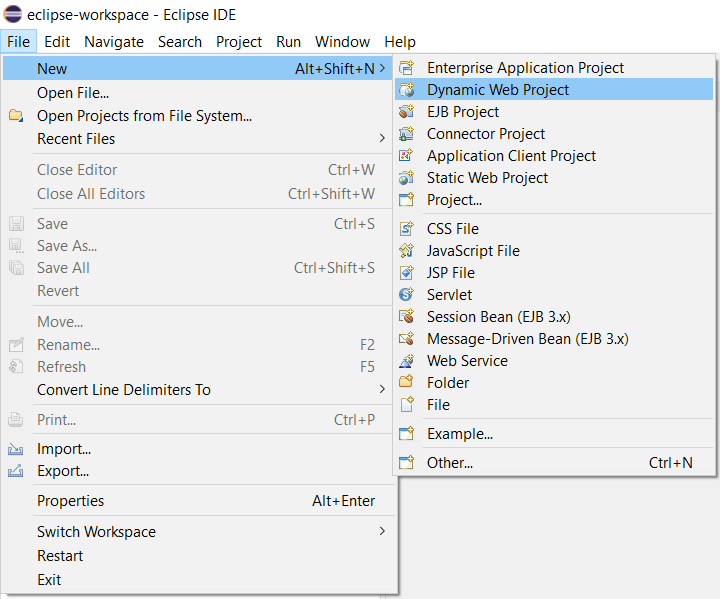Viewport: 720px width, 599px height.
Task: Click the EJB Project icon
Action: click(406, 112)
